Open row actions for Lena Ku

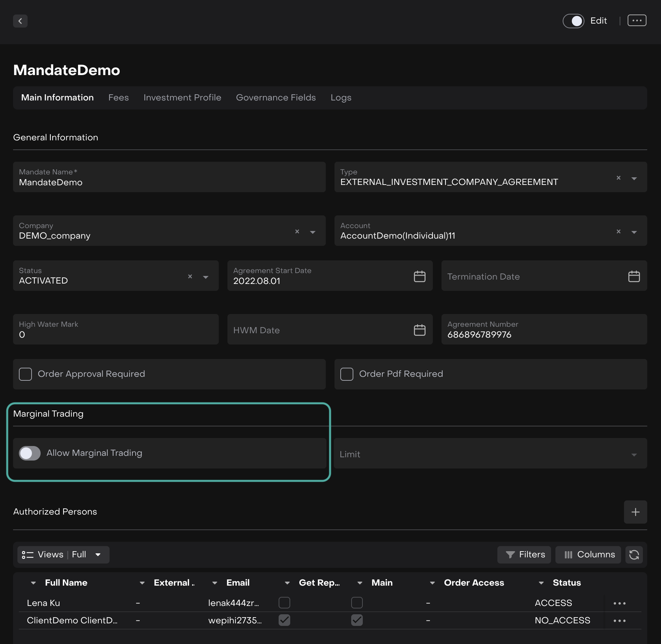coord(619,603)
